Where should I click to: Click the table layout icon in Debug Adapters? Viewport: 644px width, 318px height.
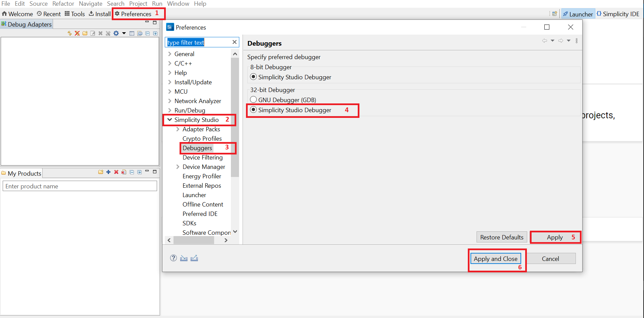132,33
